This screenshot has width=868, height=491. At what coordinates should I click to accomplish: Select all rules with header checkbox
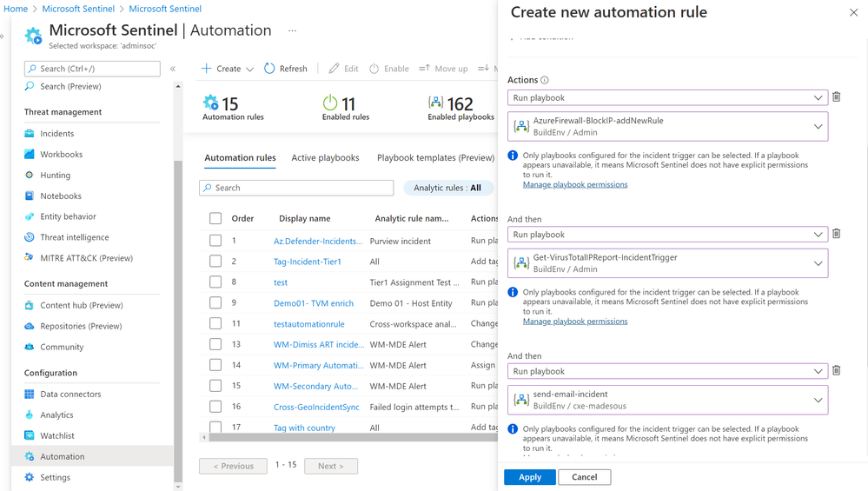tap(215, 219)
